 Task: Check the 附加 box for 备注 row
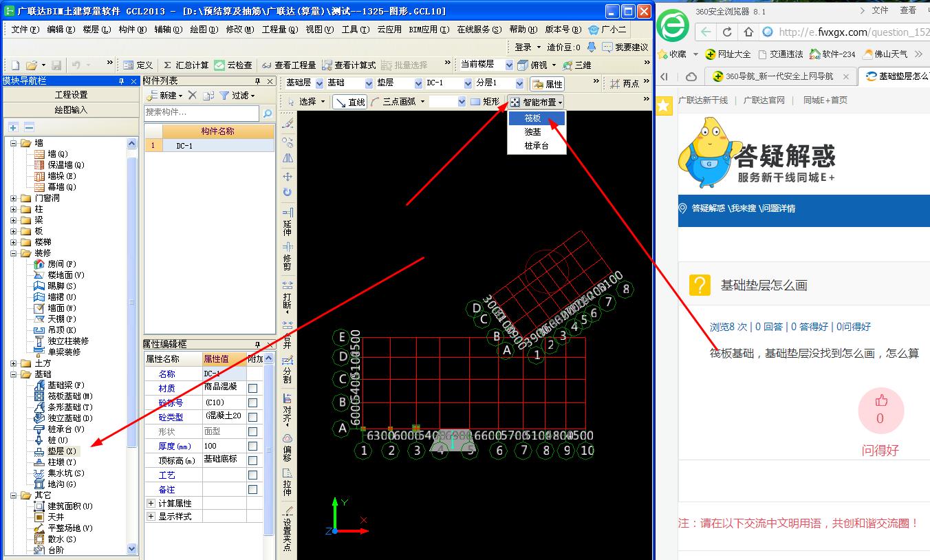(253, 489)
